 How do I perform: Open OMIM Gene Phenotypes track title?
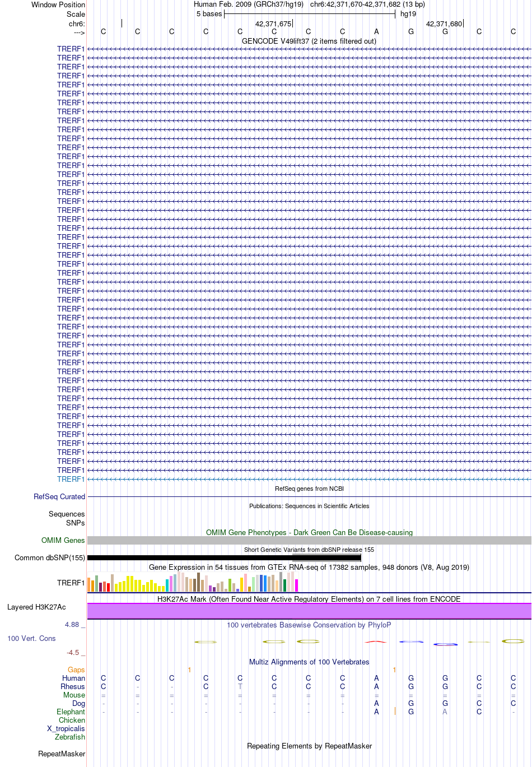click(309, 532)
